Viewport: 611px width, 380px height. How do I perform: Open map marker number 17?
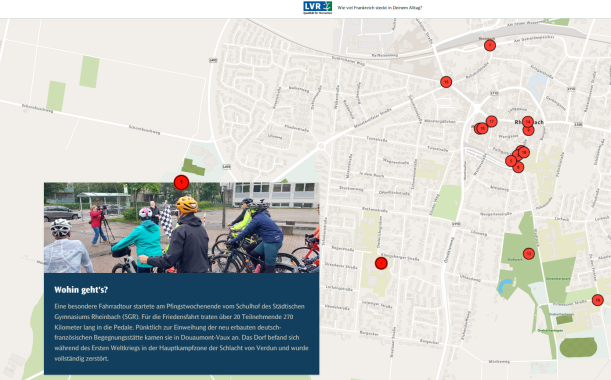tap(492, 121)
